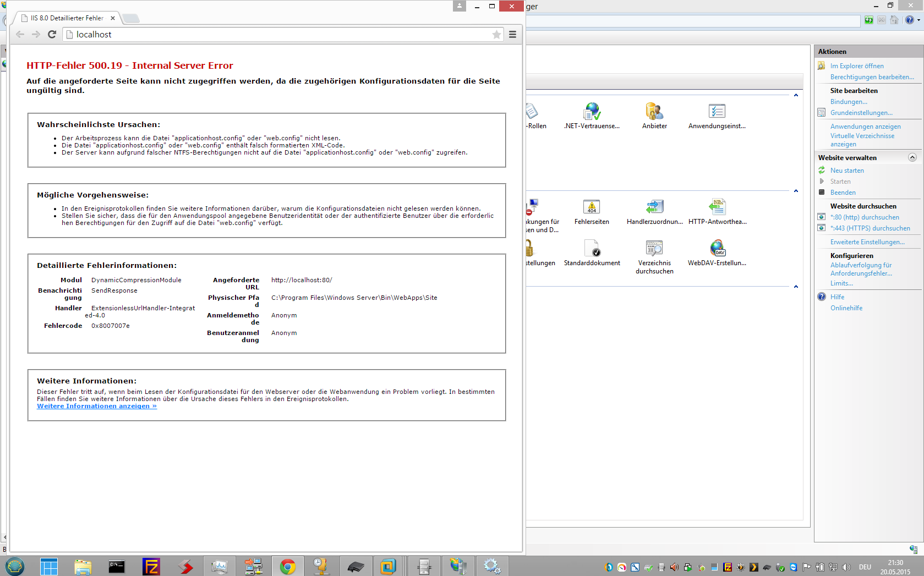924x576 pixels.
Task: Open the Chrome hamburger menu
Action: [x=512, y=34]
